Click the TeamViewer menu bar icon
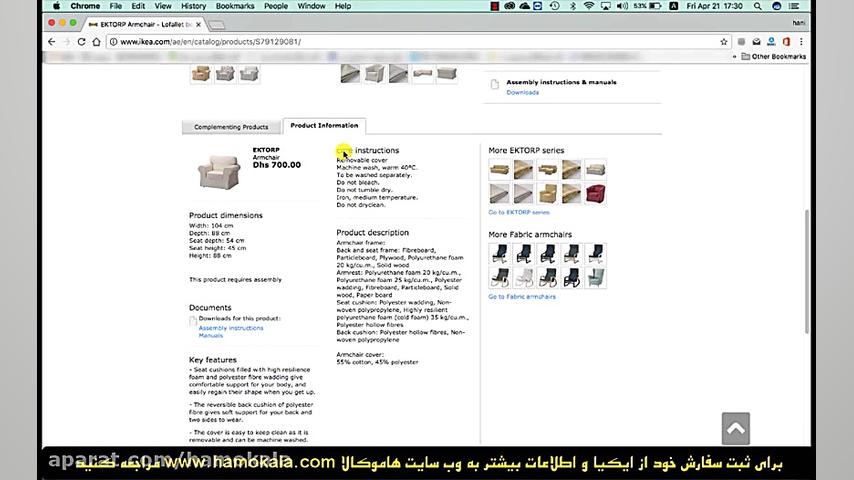854x480 pixels. 538,6
